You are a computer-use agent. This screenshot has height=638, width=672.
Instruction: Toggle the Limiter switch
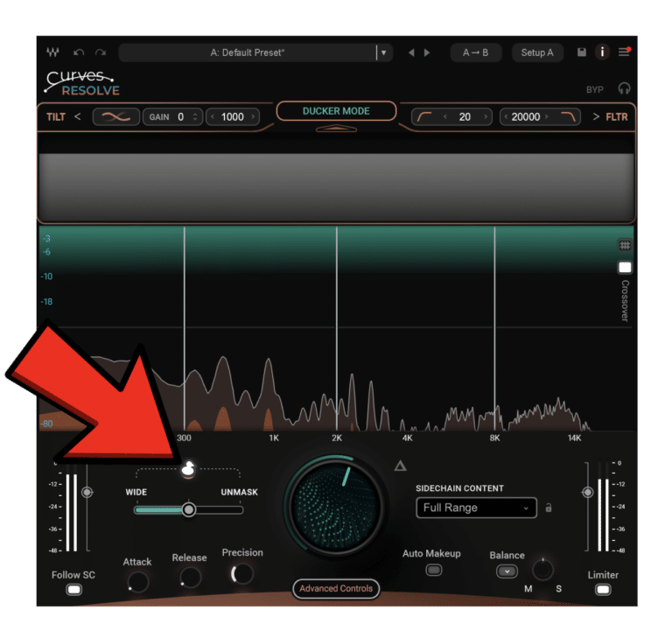[x=603, y=590]
